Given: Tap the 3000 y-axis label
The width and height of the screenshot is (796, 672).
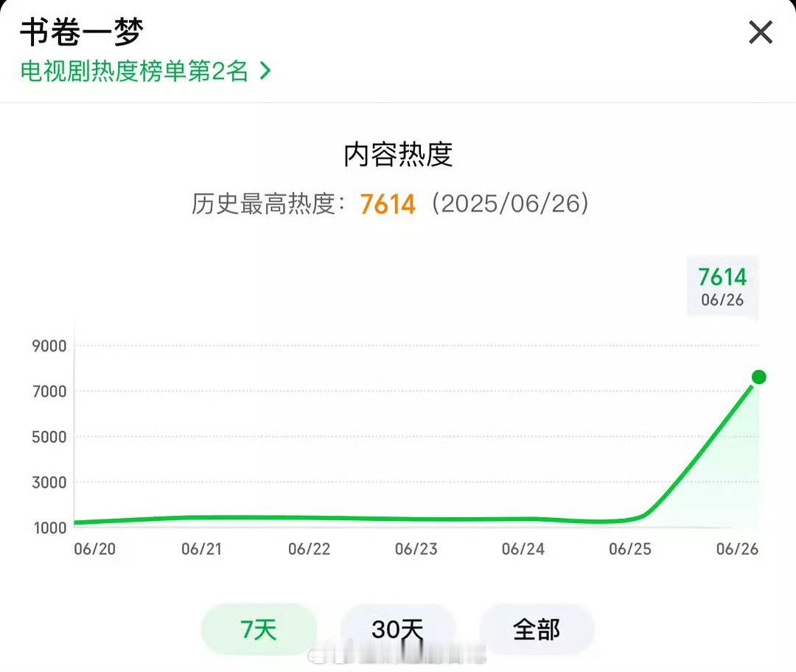Looking at the screenshot, I should 49,482.
